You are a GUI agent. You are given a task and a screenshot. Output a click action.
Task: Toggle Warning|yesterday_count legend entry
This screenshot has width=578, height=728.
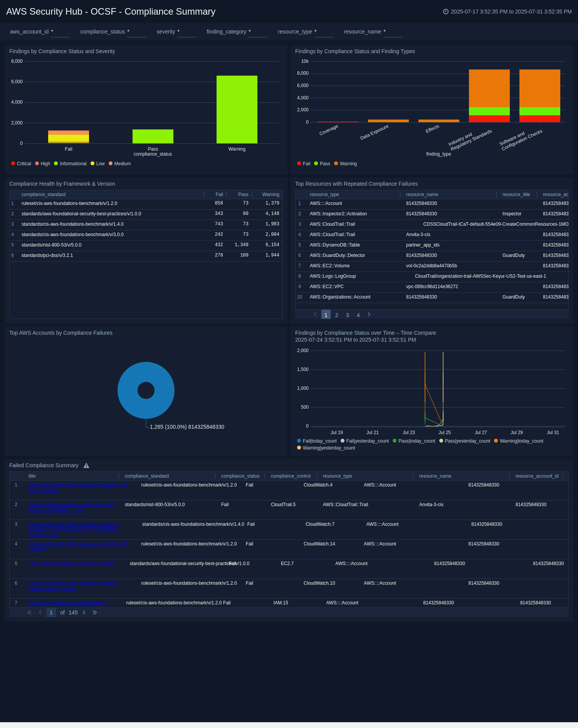[x=326, y=448]
